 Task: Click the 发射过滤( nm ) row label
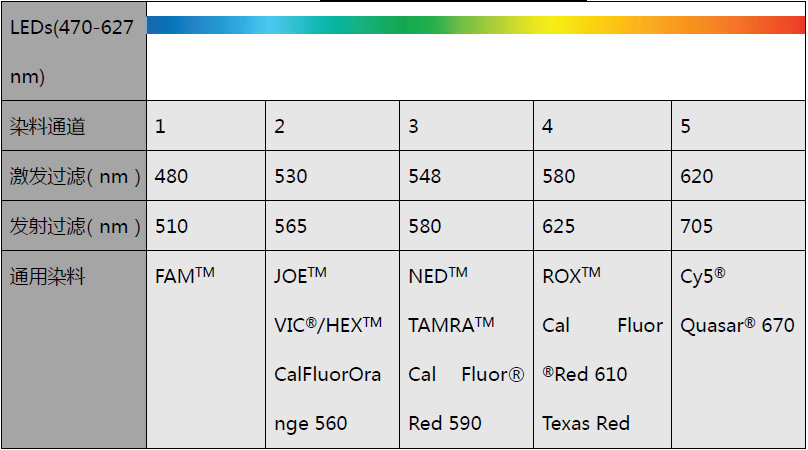(x=74, y=226)
